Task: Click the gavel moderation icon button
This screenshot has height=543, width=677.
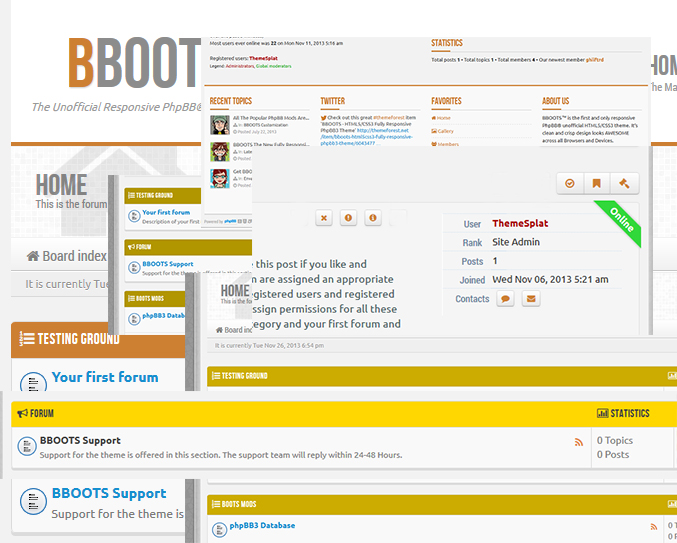Action: (623, 183)
